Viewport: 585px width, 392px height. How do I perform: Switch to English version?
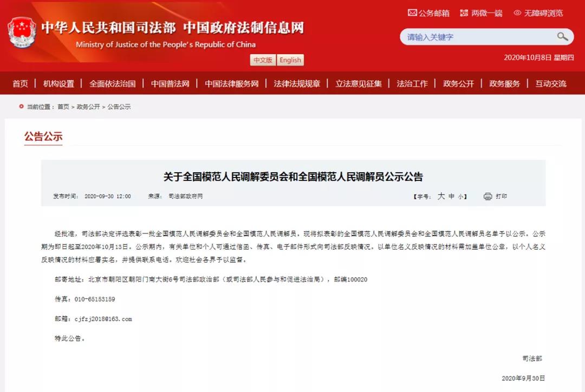click(290, 60)
